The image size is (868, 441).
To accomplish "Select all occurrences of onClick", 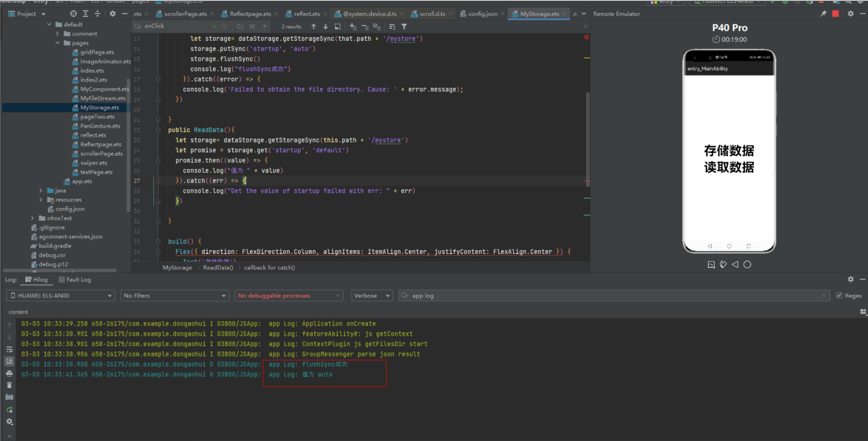I will point(377,26).
